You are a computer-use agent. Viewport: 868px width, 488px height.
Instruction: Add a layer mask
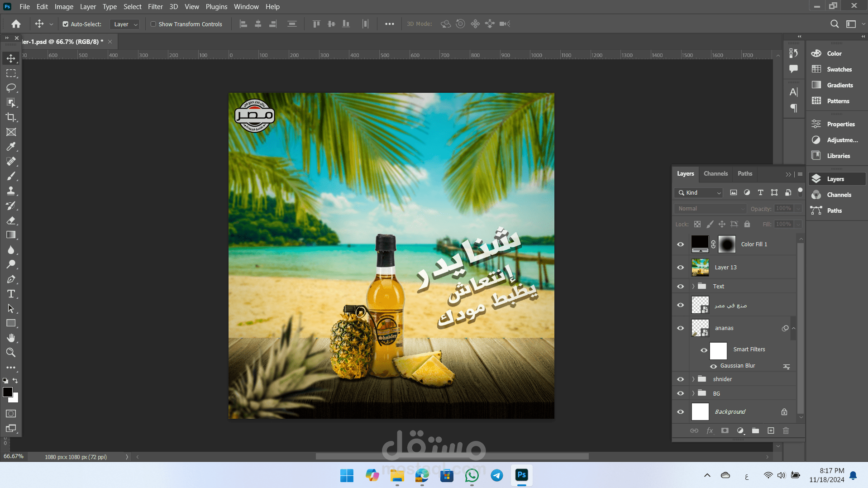click(725, 431)
